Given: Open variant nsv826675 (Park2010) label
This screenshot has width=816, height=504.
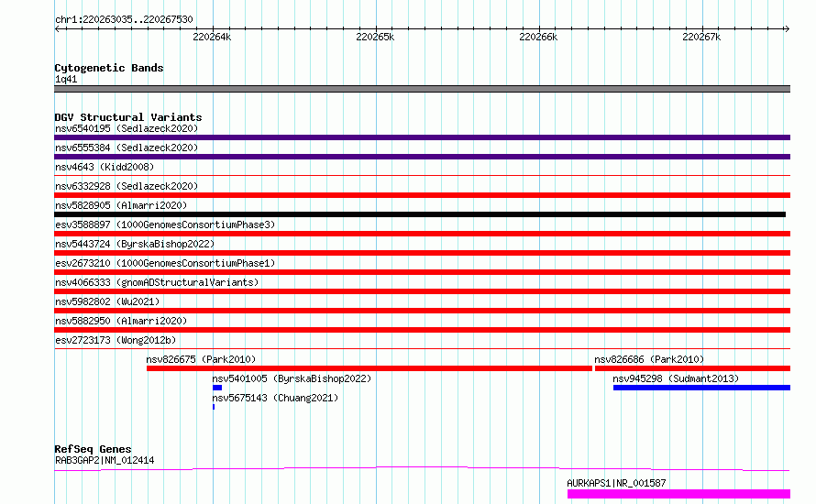Looking at the screenshot, I should [201, 359].
